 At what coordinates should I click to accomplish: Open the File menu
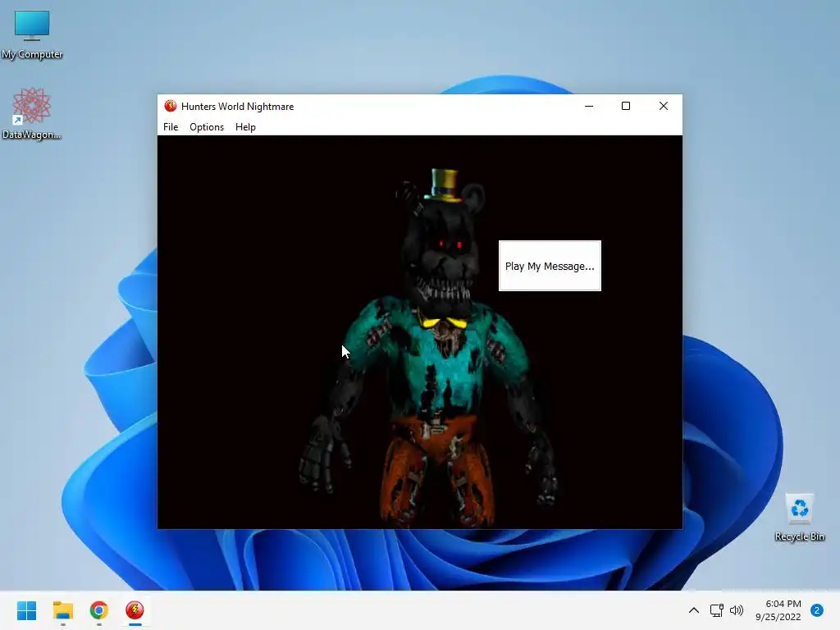(171, 127)
